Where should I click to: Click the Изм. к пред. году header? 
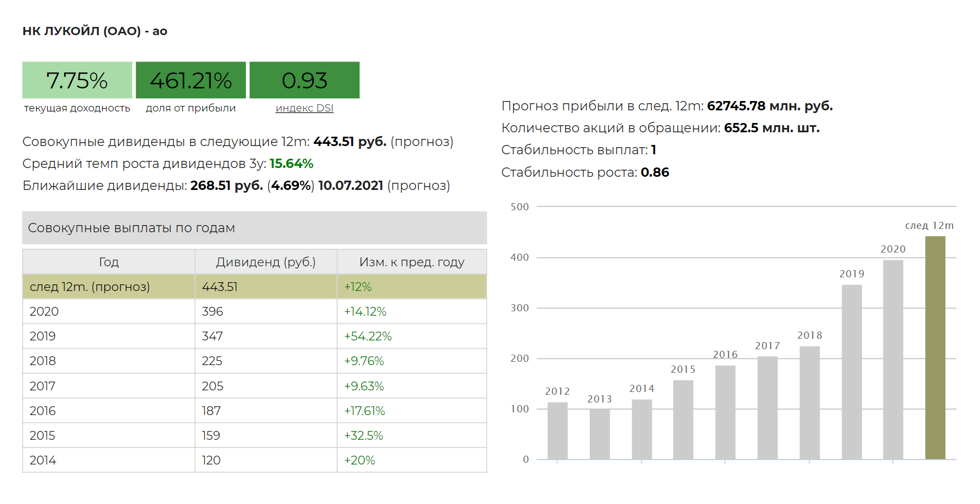pyautogui.click(x=412, y=262)
